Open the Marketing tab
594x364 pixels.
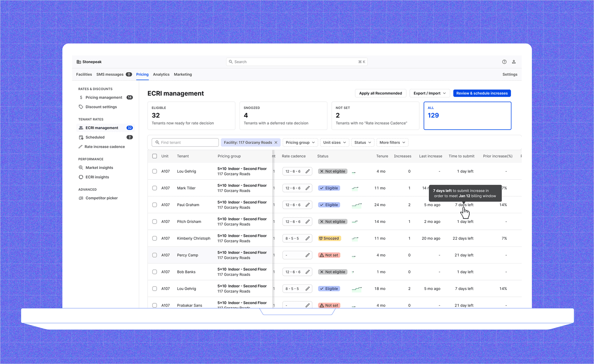point(183,74)
